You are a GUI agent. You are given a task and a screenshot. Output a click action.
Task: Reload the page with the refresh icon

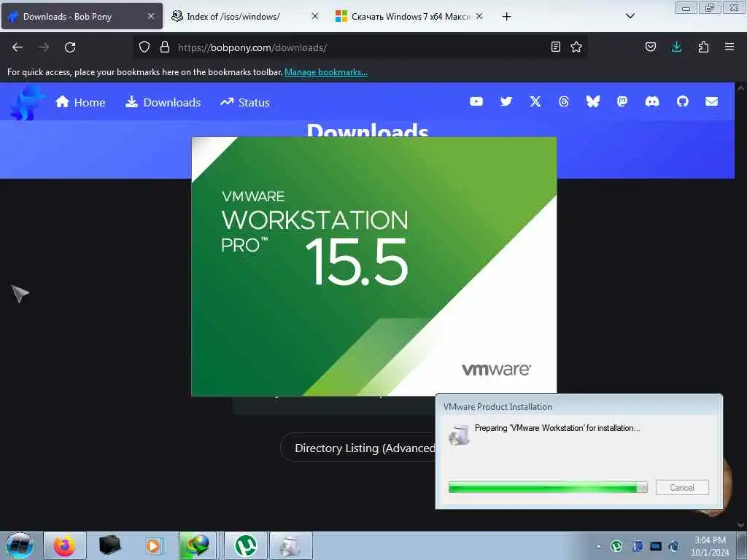70,47
